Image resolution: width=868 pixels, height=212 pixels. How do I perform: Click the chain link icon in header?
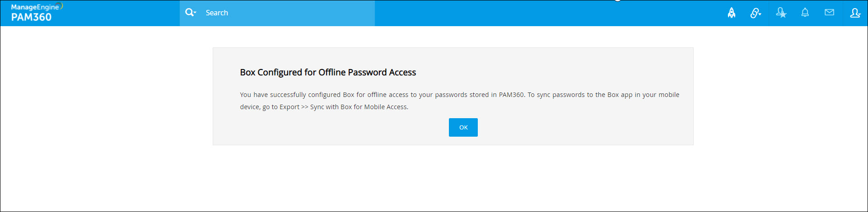point(754,13)
